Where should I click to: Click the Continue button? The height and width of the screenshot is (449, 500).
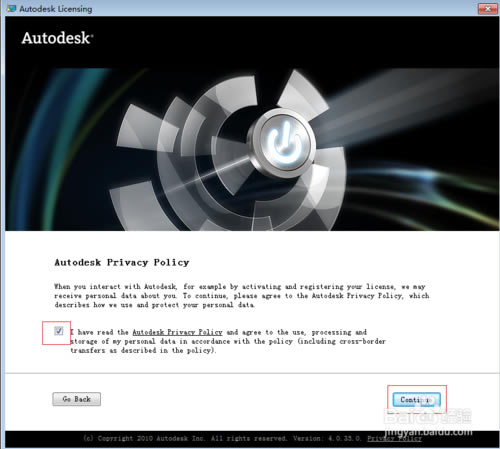pos(416,400)
